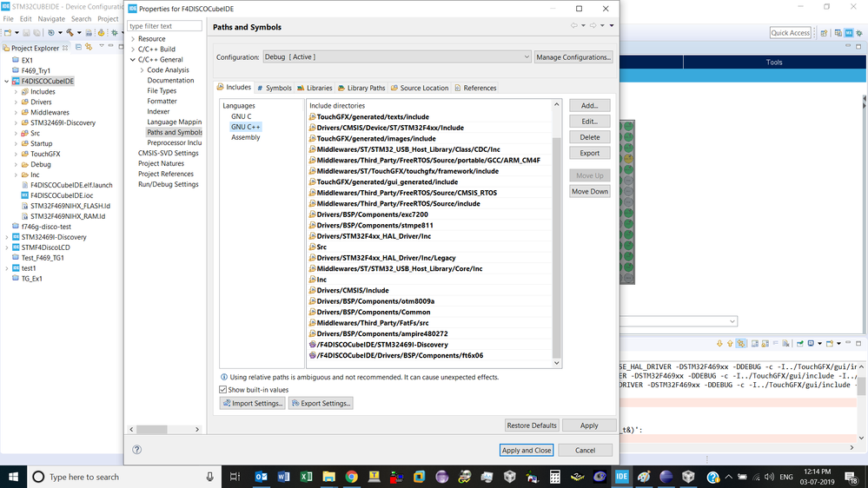Open the Navigate menu
This screenshot has width=868, height=488.
click(51, 19)
